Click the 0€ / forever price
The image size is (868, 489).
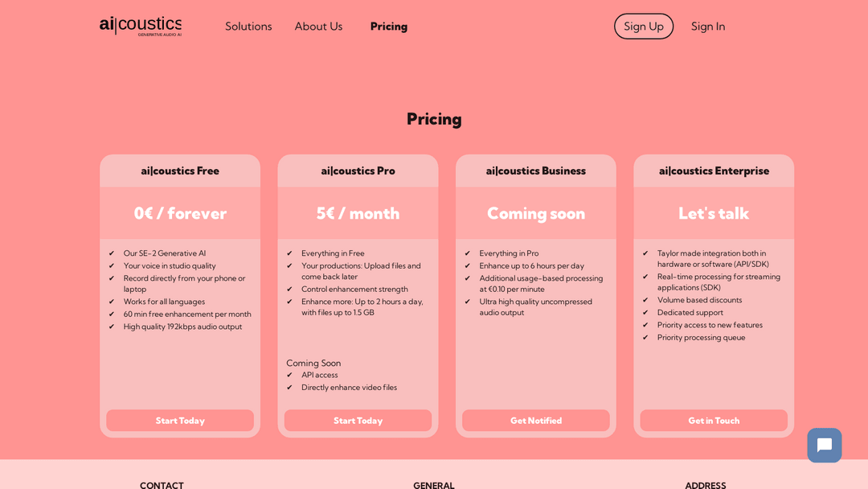tap(180, 213)
